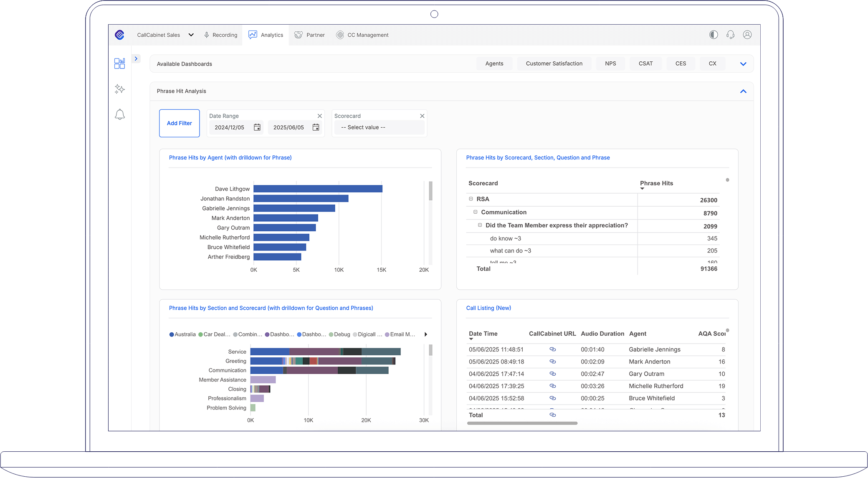868x478 pixels.
Task: Switch to the Recording tab
Action: 220,35
